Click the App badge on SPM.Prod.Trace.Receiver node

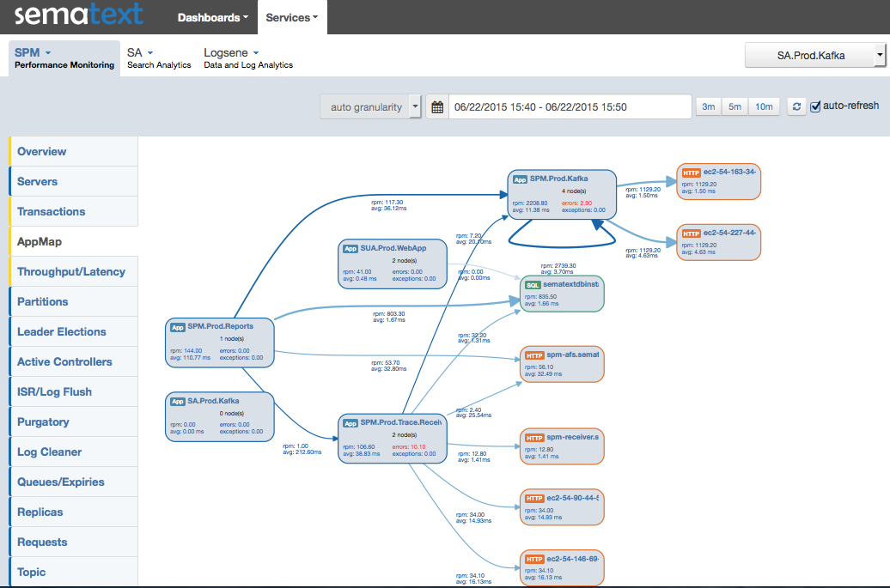coord(351,423)
